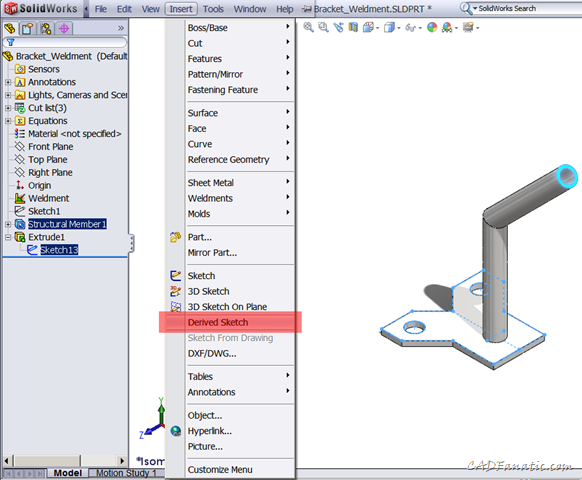Choose Mirror Part... menu entry
This screenshot has height=480, width=582.
[x=230, y=253]
